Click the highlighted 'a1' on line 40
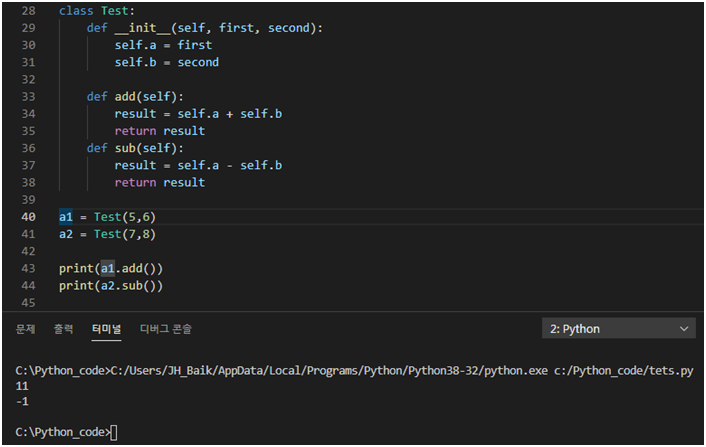Image resolution: width=706 pixels, height=447 pixels. [x=66, y=217]
